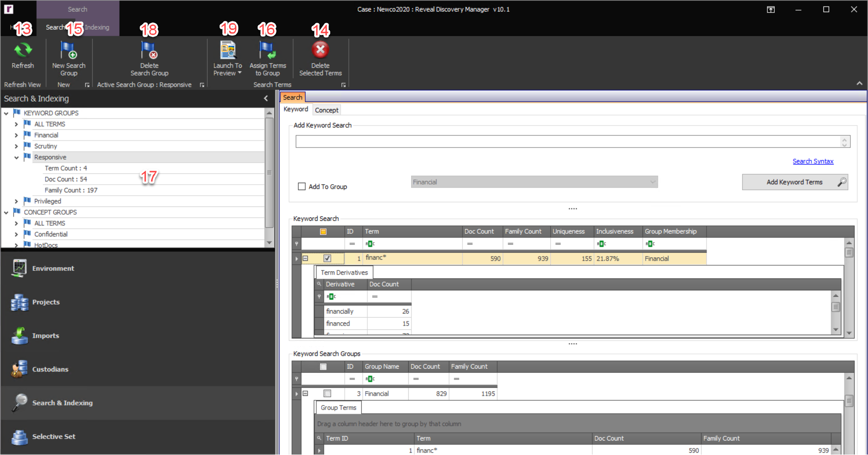Click Derivative column filter operator icon

(x=331, y=296)
